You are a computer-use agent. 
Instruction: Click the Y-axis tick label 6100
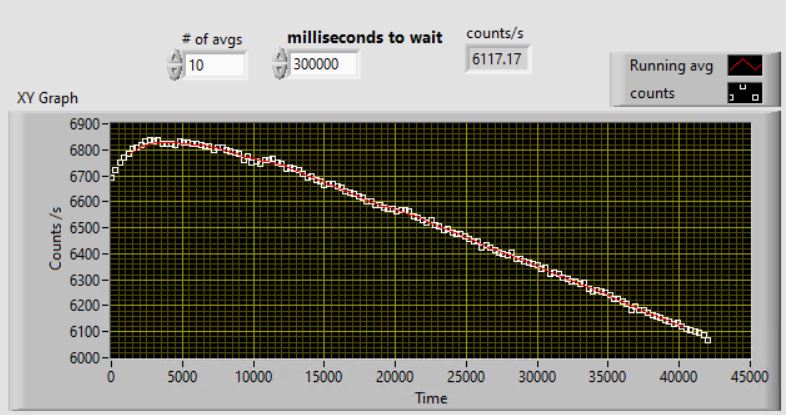(86, 331)
